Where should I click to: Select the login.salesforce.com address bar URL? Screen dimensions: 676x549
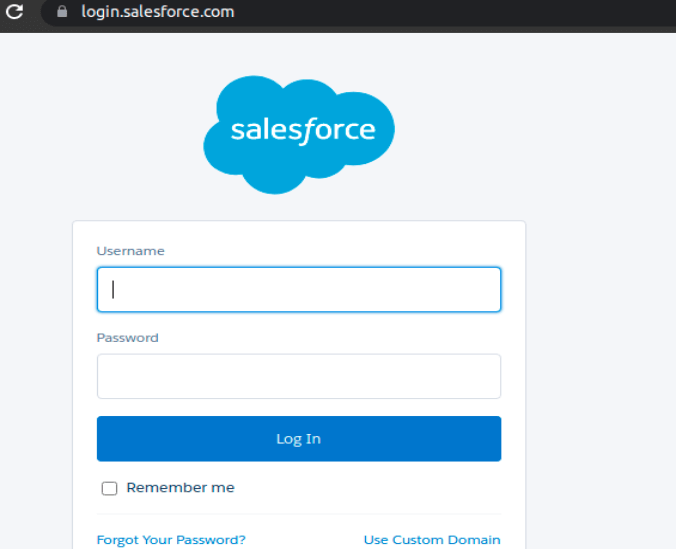[x=158, y=12]
